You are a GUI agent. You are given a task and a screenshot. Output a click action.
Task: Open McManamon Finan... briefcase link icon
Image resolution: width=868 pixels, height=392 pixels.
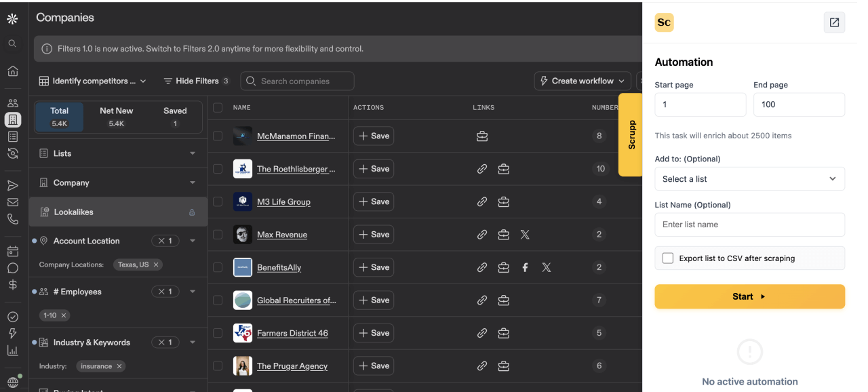coord(482,136)
